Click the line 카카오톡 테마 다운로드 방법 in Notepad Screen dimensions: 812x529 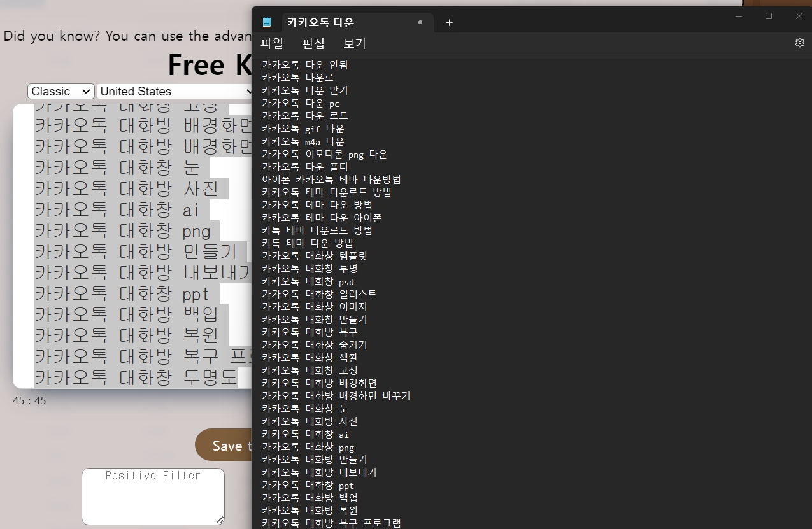coord(326,192)
